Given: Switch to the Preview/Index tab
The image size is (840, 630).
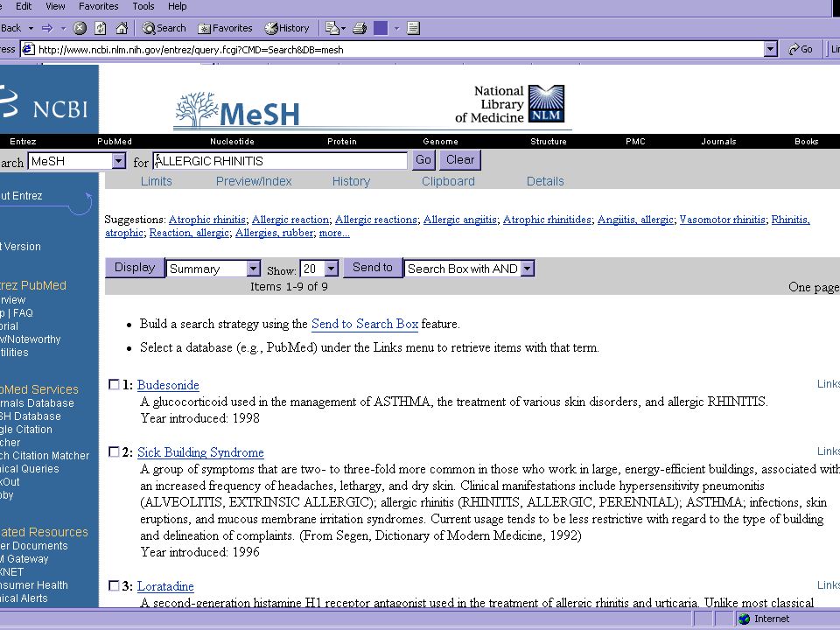Looking at the screenshot, I should pos(254,181).
